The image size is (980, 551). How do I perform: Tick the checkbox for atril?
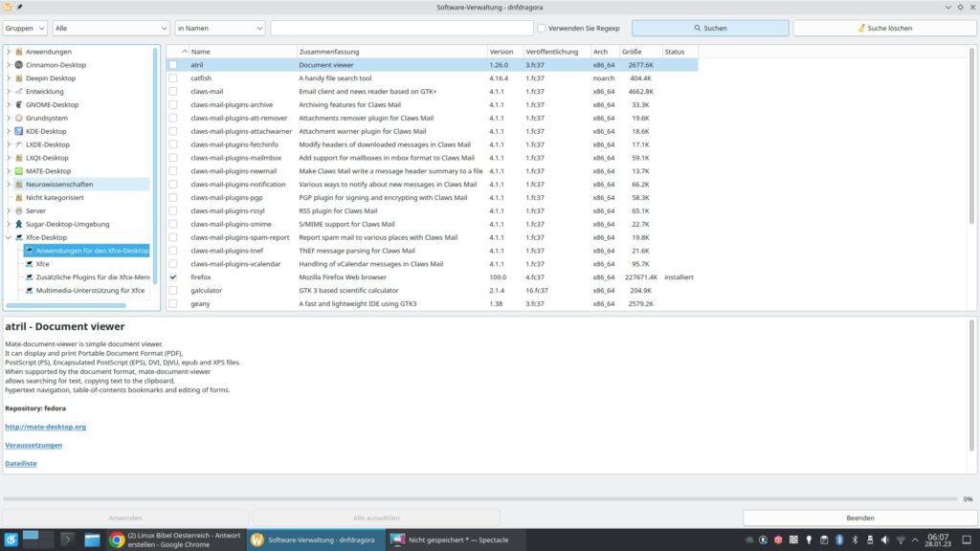click(x=173, y=65)
